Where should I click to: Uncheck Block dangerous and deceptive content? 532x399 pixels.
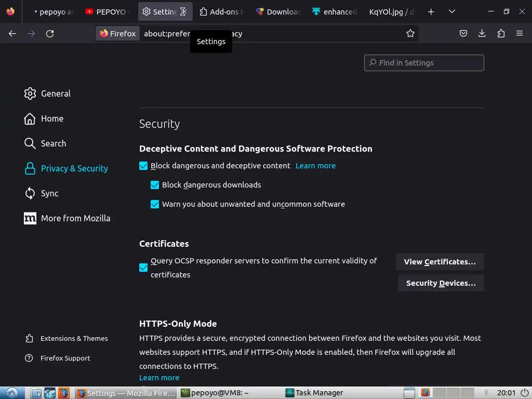143,166
